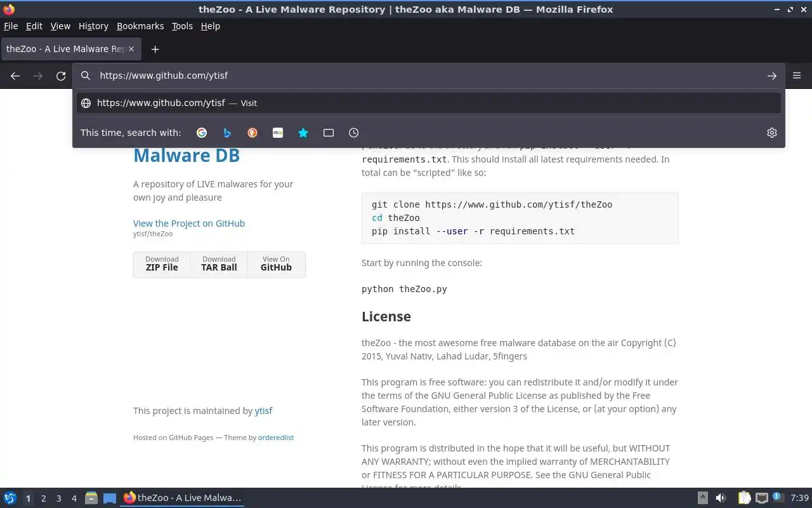
Task: Open the ytisf maintainer link
Action: [263, 411]
